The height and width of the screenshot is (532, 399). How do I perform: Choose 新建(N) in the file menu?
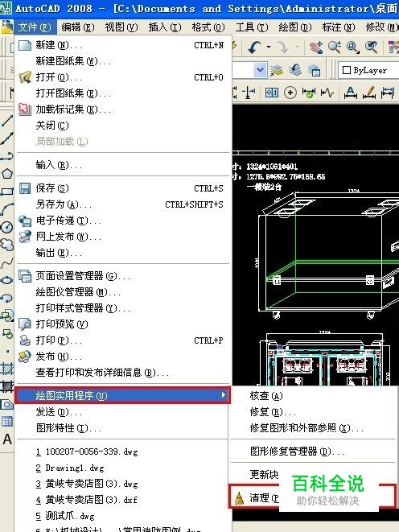123,45
